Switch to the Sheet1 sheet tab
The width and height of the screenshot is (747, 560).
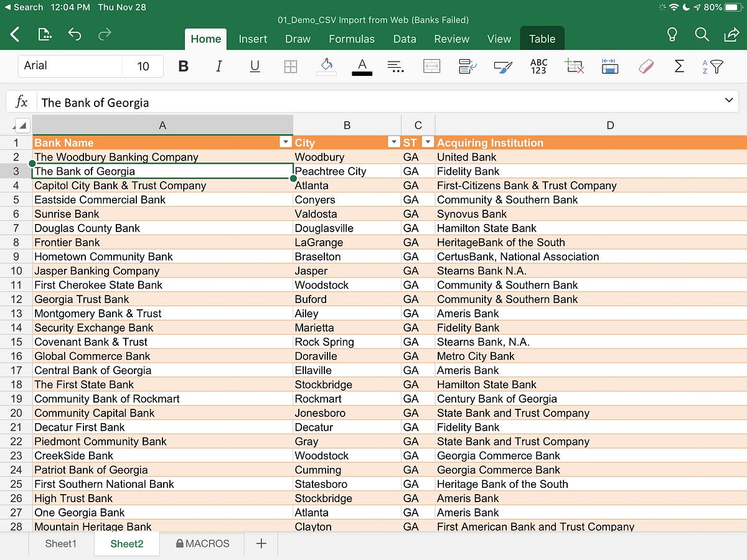pos(60,543)
